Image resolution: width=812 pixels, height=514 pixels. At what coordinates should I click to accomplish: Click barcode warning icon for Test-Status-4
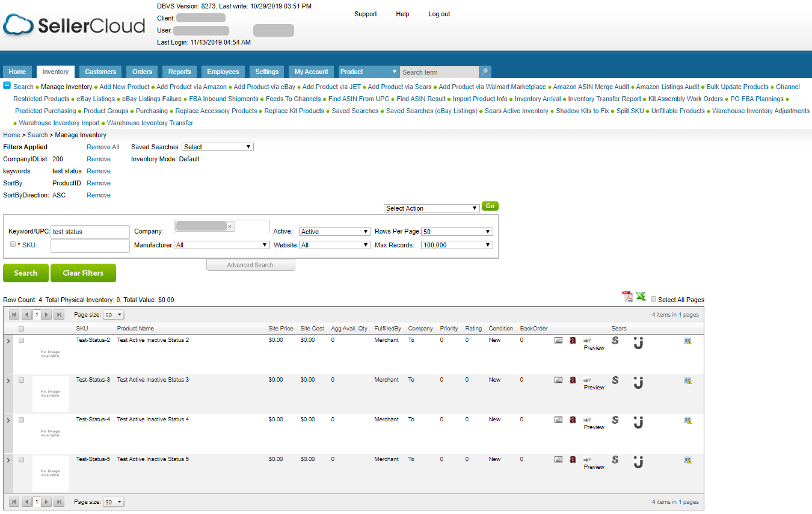coord(687,420)
